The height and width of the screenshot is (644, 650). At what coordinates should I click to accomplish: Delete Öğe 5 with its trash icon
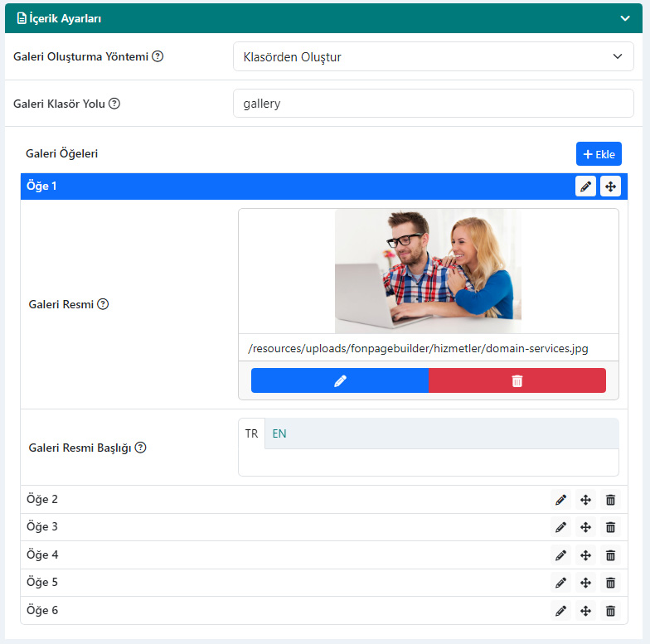(610, 583)
